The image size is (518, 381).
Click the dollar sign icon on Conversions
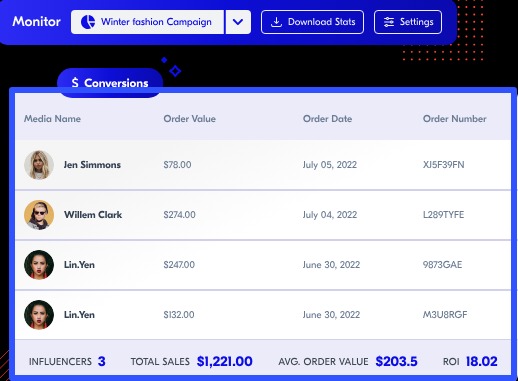point(75,82)
